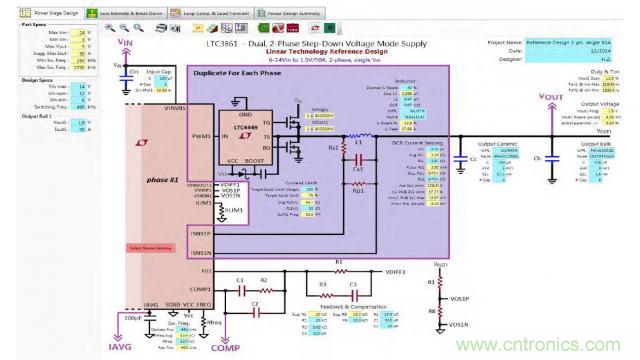Open the Loop Comp. & Load Transient tab
640x360 pixels.
pos(211,13)
